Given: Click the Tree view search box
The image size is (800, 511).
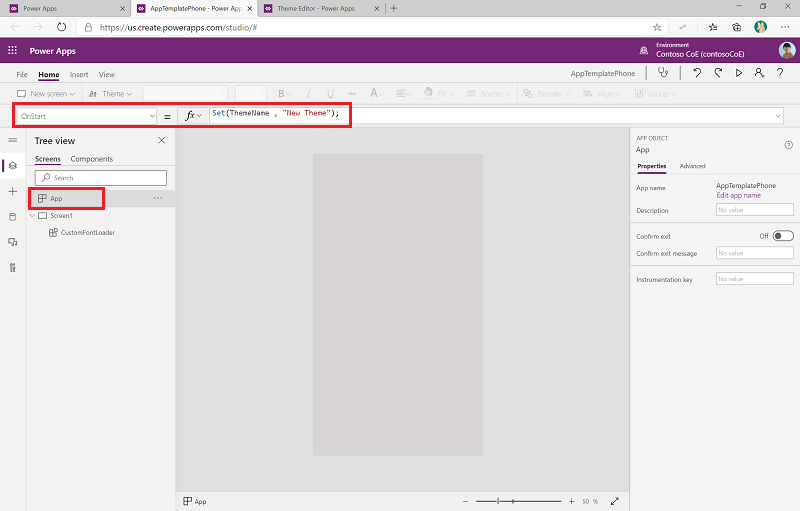Looking at the screenshot, I should [101, 177].
